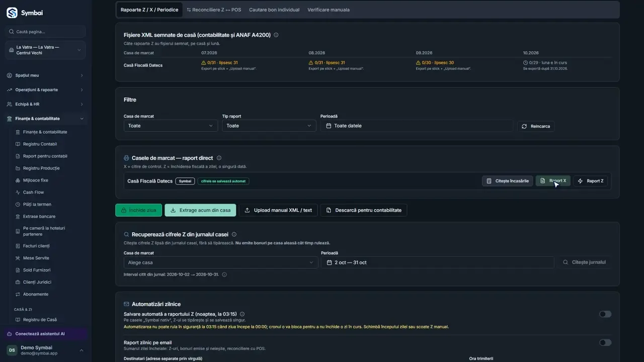644x362 pixels.
Task: Click the Abonamente sidebar icon
Action: click(x=18, y=294)
